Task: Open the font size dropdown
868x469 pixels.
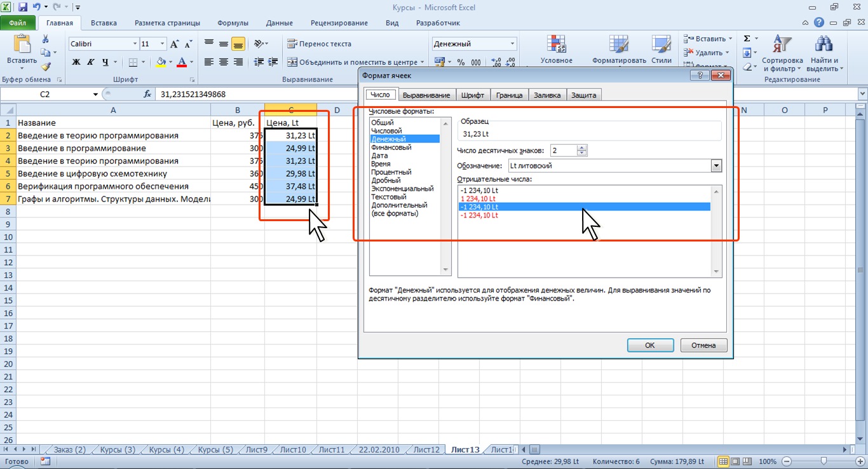Action: [x=163, y=44]
